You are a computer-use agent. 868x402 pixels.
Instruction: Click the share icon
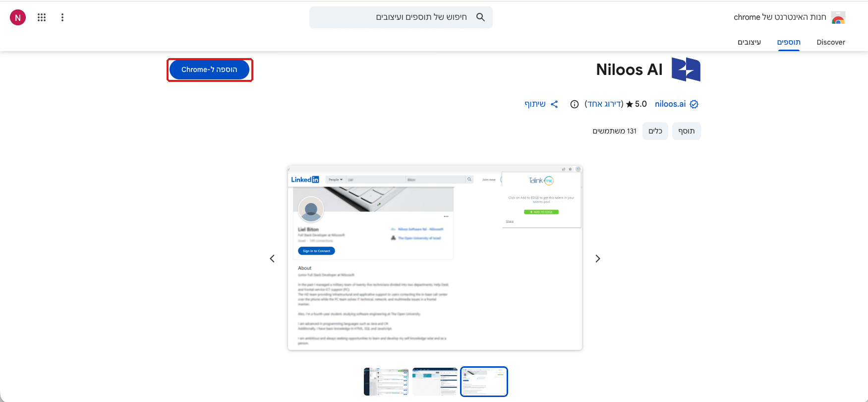[554, 104]
